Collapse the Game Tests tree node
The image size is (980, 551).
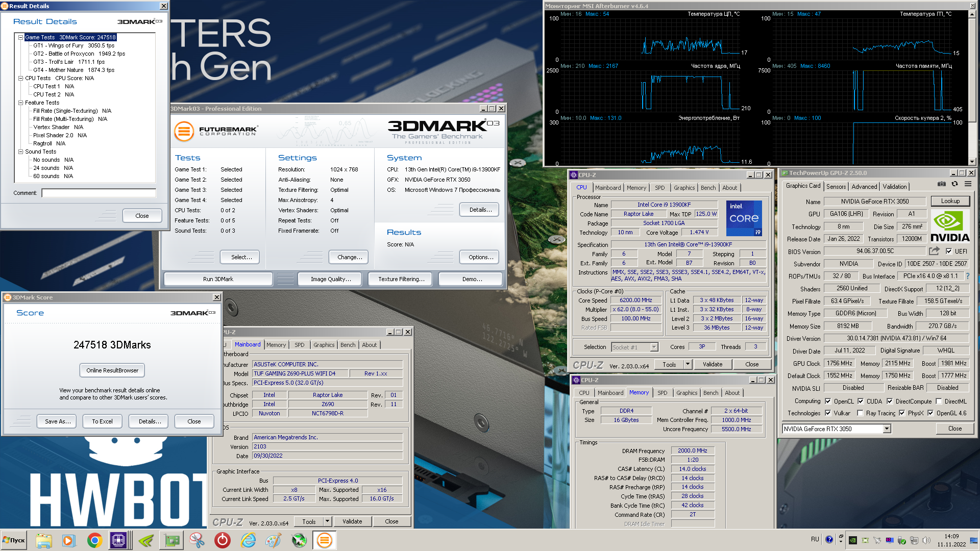point(21,37)
